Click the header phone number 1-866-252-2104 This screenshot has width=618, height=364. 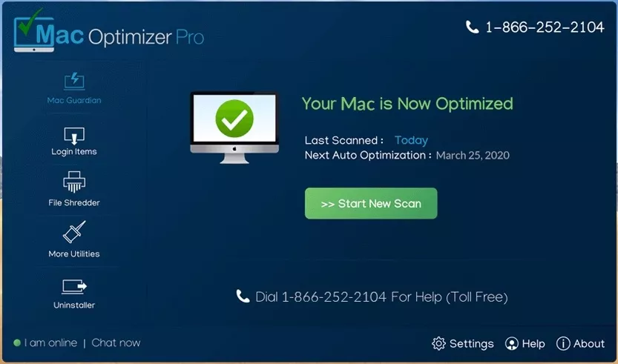pos(545,27)
